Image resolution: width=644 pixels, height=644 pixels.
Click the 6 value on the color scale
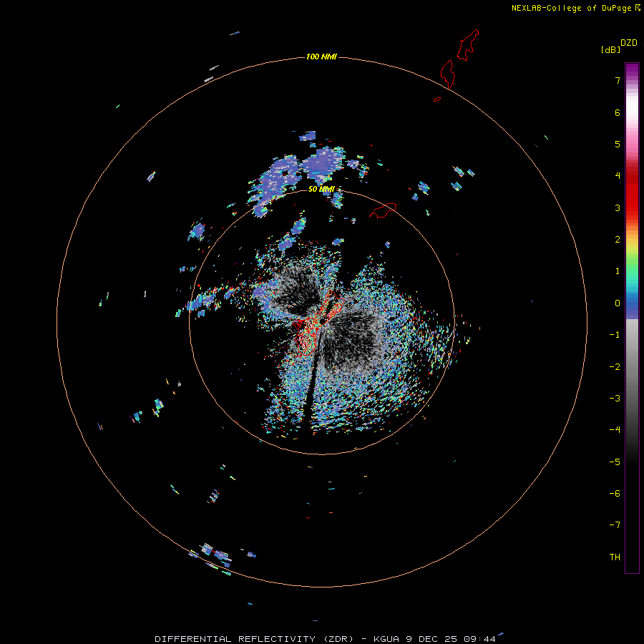(618, 112)
